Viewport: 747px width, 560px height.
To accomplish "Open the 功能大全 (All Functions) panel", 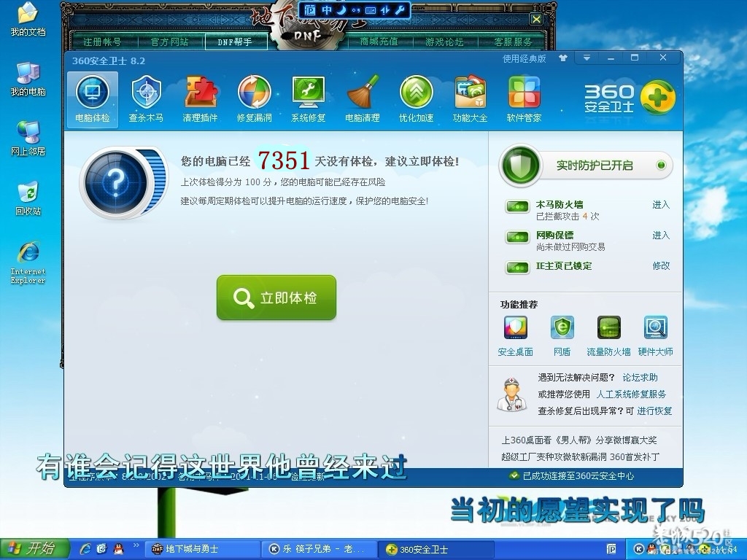I will [470, 98].
